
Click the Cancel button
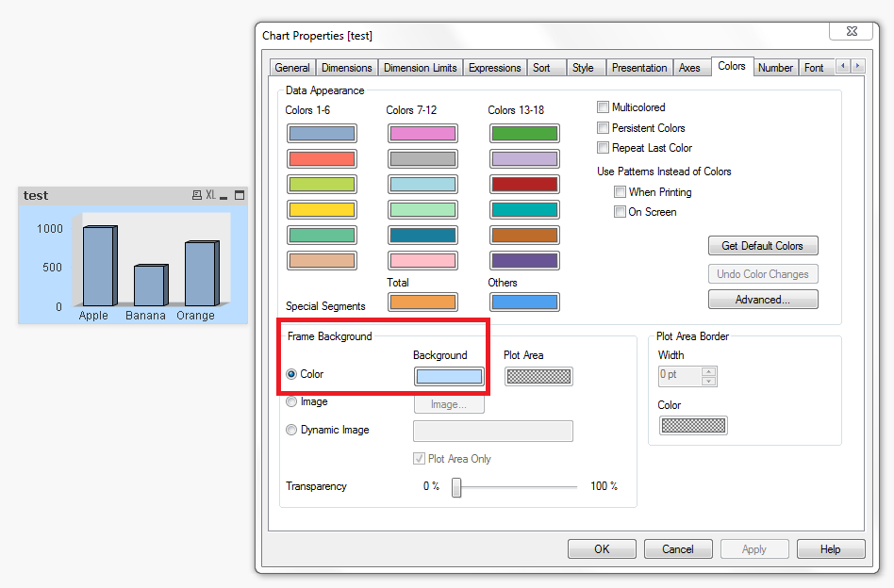pos(678,549)
